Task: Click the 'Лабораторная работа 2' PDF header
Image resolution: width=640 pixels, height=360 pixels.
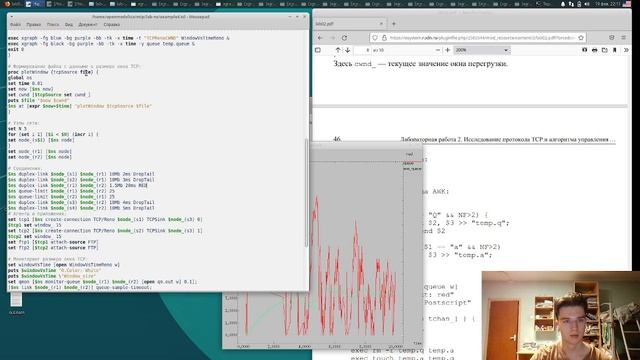Action: pos(507,139)
